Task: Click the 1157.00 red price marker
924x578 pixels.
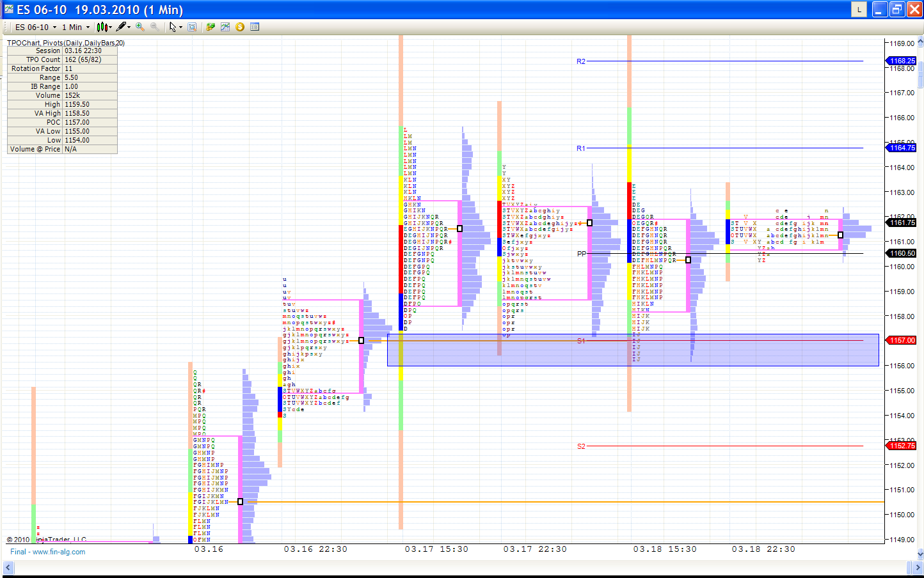Action: [x=902, y=340]
